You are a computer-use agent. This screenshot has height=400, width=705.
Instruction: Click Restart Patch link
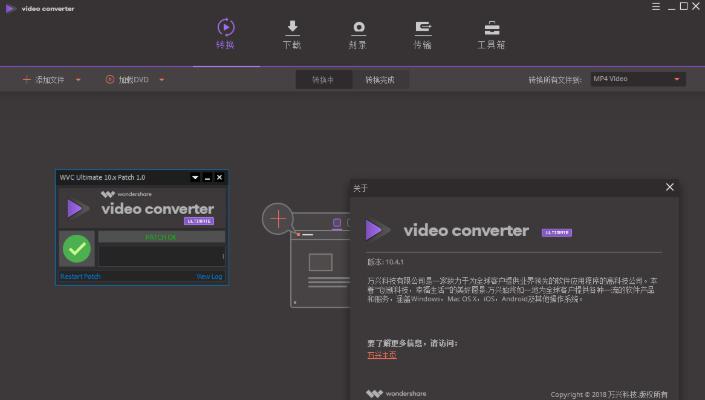click(x=80, y=276)
